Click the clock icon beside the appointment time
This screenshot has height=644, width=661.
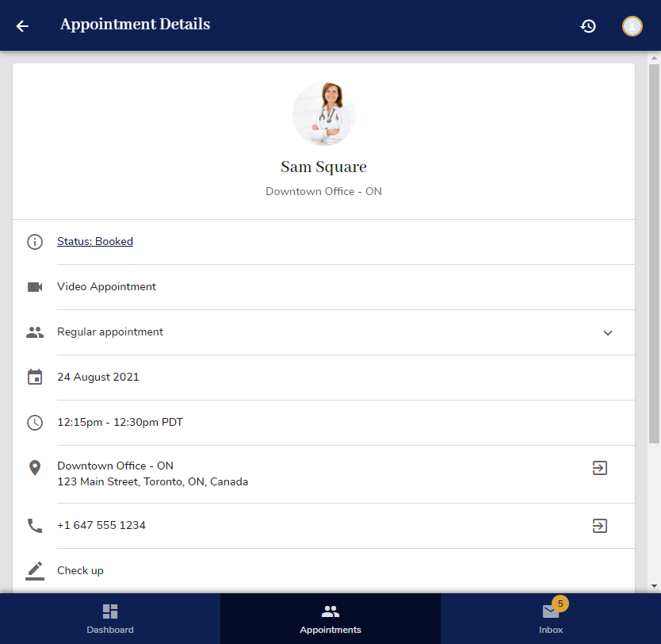coord(35,422)
